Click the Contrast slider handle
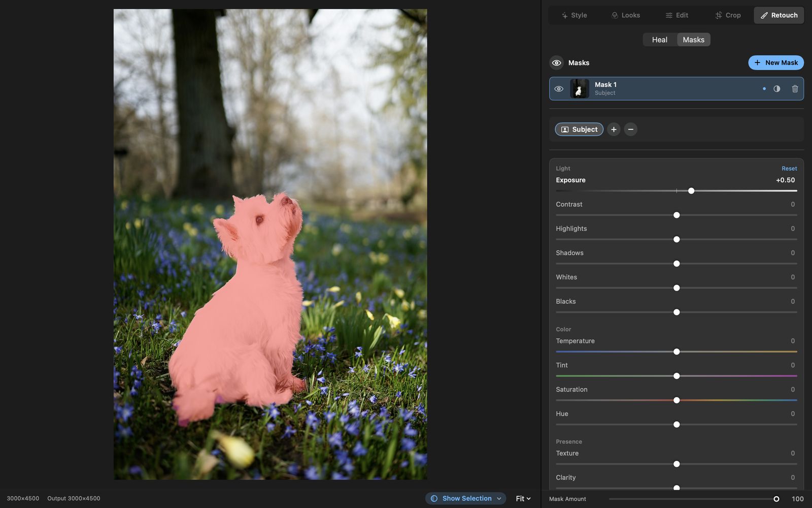This screenshot has height=508, width=812. click(676, 215)
